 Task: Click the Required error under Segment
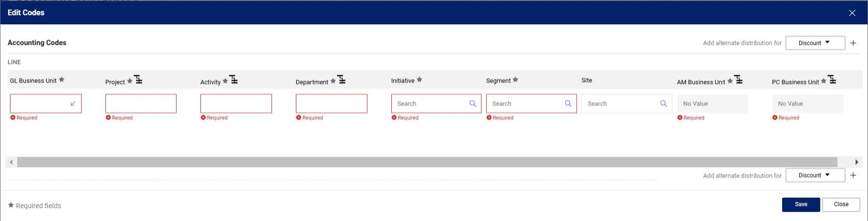500,118
